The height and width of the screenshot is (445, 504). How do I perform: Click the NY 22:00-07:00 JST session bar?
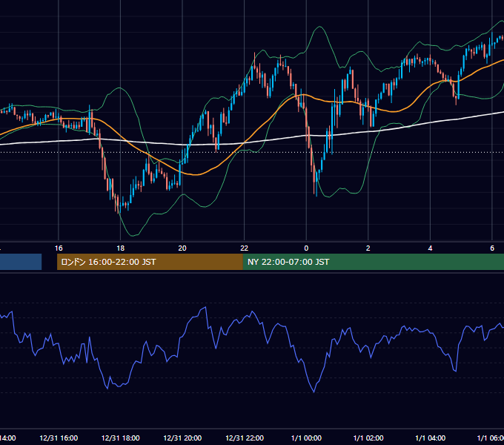(373, 262)
